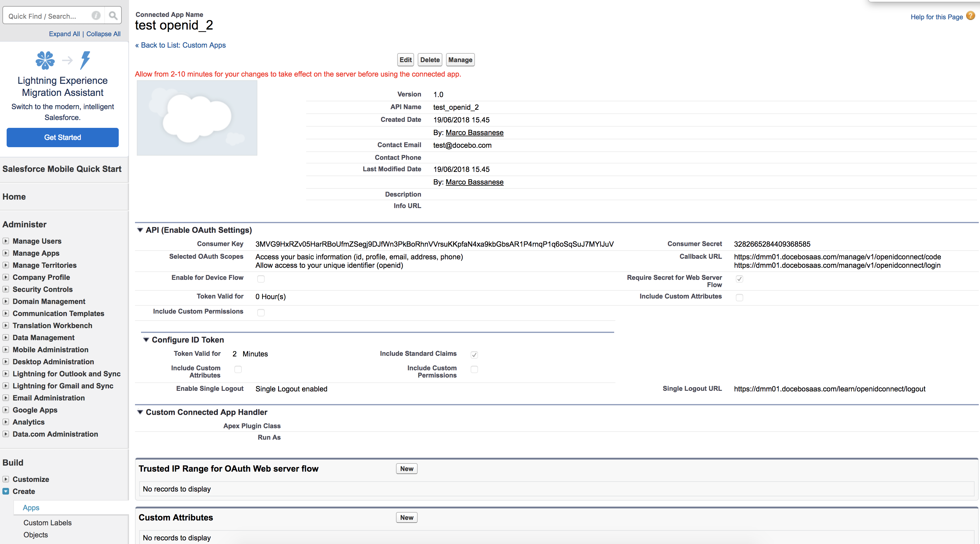The height and width of the screenshot is (544, 980).
Task: Open the Help for this Page question icon
Action: point(970,16)
